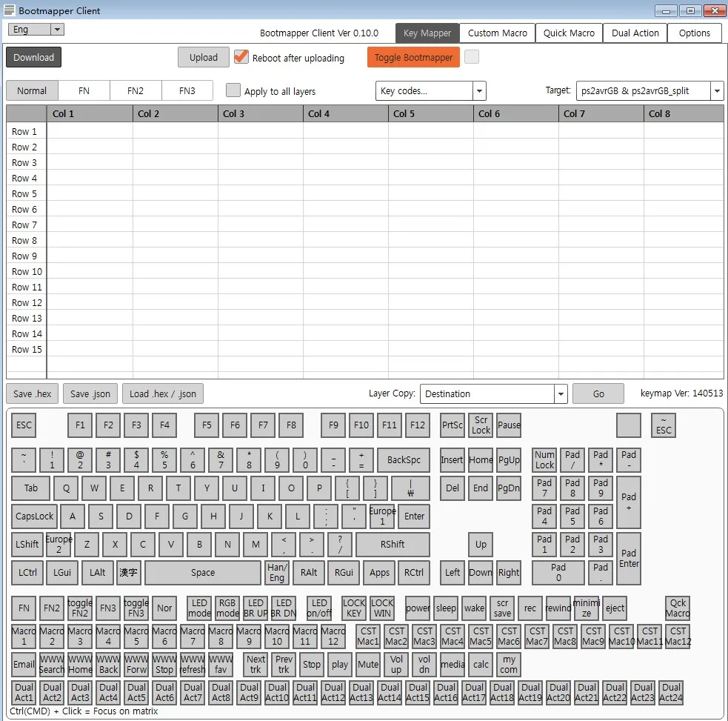
Task: Open the Key codes dropdown
Action: coord(430,90)
